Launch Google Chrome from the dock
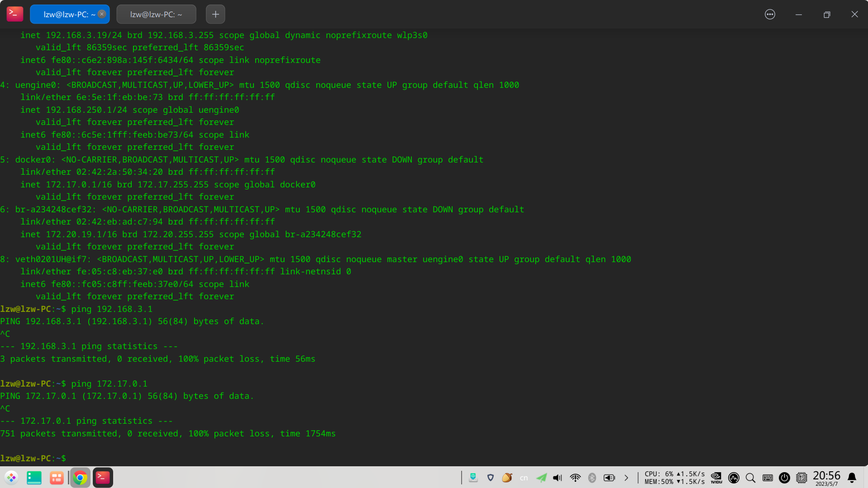 point(80,478)
